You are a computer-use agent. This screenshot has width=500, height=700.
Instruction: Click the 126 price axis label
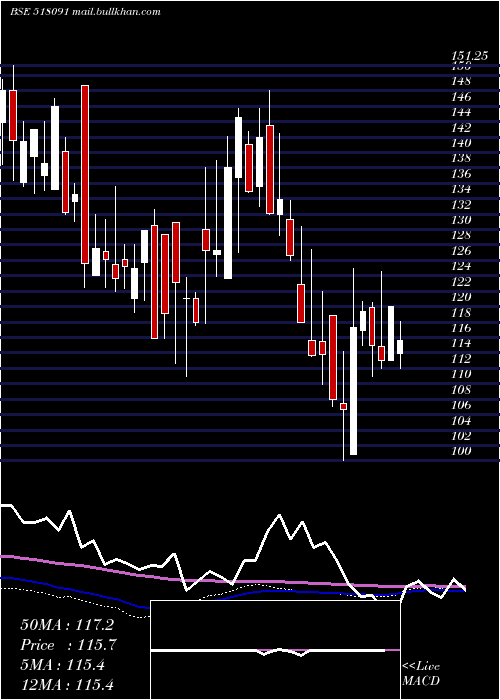461,251
